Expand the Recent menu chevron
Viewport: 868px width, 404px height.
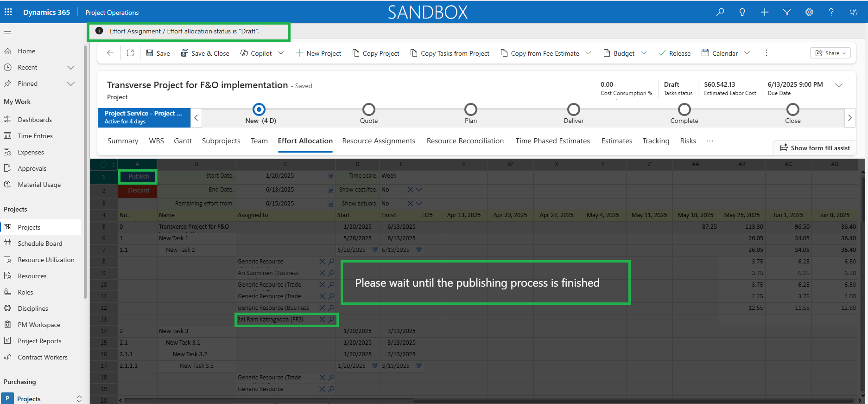click(71, 67)
